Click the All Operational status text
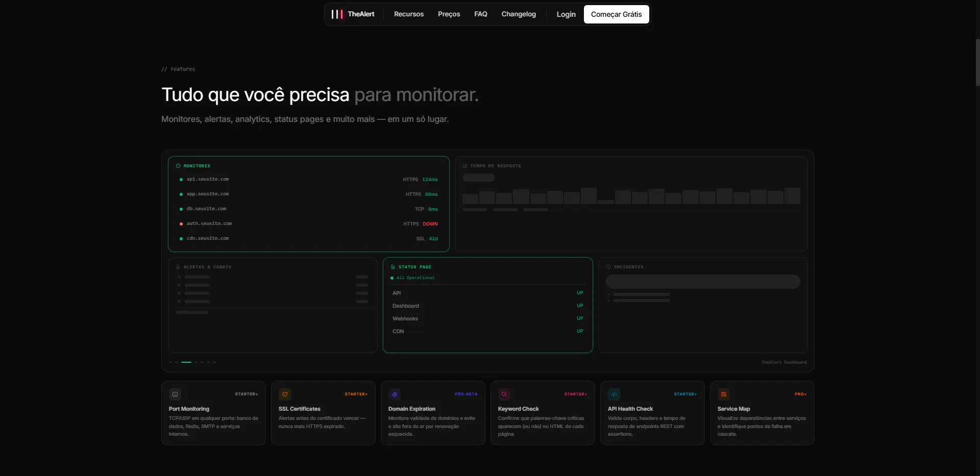 415,278
